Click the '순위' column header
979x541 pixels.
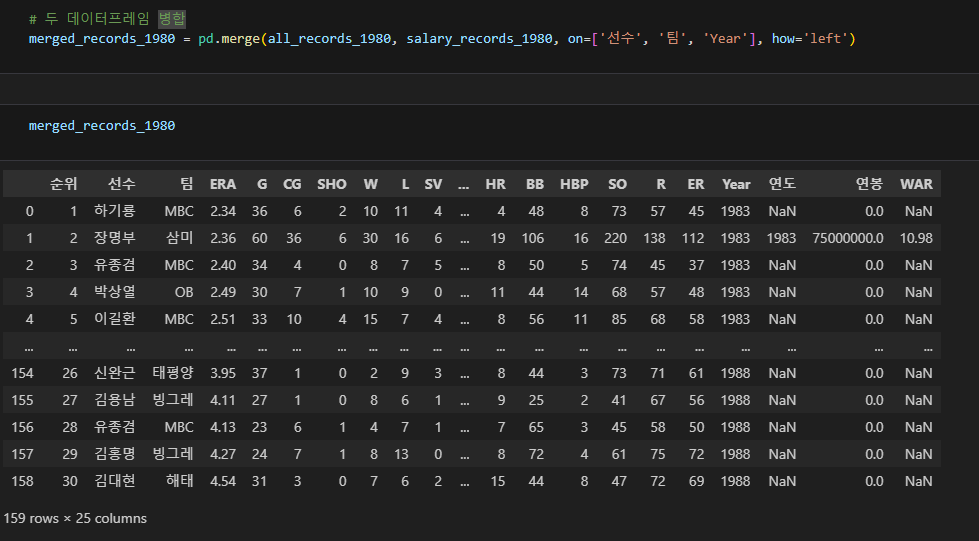tap(63, 184)
